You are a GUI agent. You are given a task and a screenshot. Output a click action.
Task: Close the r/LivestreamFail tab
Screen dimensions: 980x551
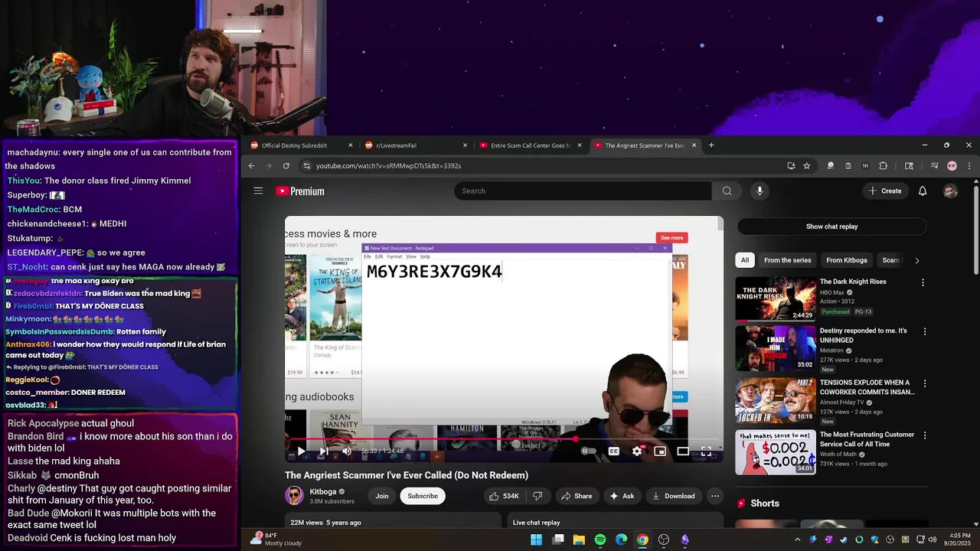tap(465, 145)
